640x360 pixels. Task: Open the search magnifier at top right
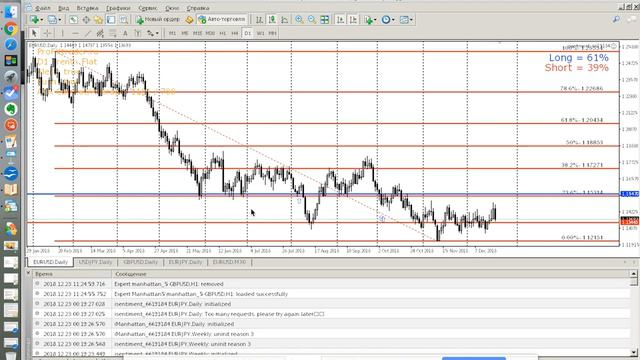click(x=616, y=19)
